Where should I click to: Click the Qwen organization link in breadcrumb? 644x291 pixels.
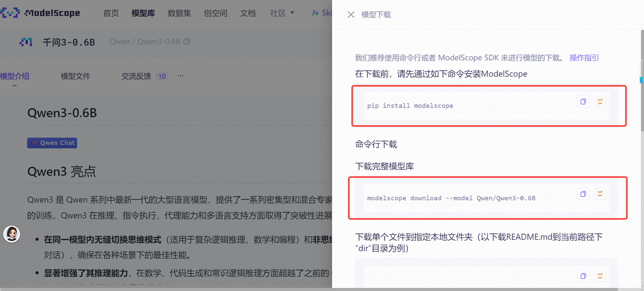(x=120, y=42)
